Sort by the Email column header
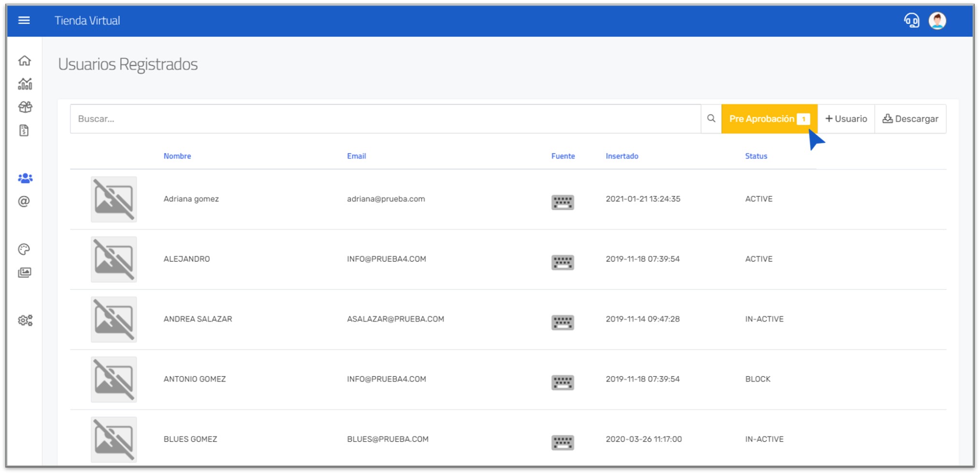The height and width of the screenshot is (474, 980). coord(357,156)
